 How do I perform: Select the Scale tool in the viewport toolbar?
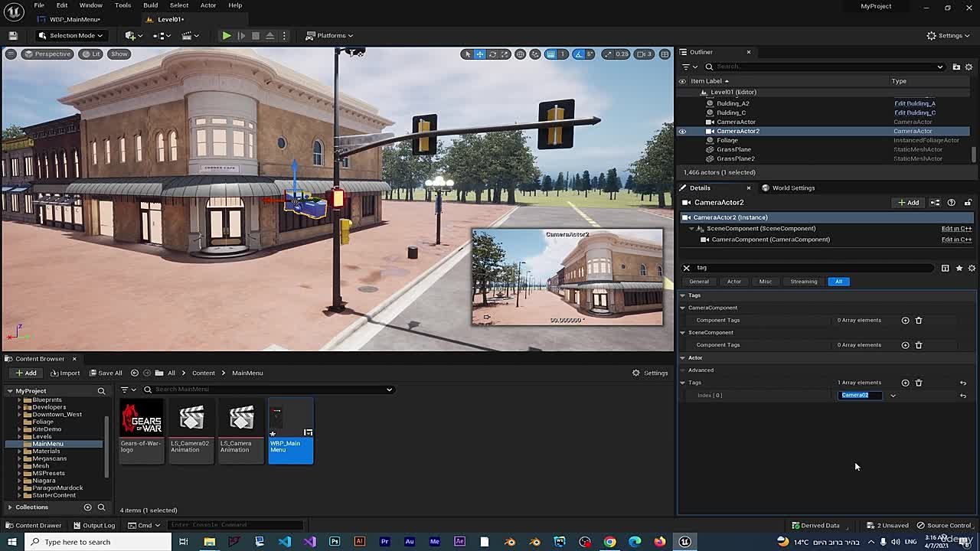(x=504, y=54)
